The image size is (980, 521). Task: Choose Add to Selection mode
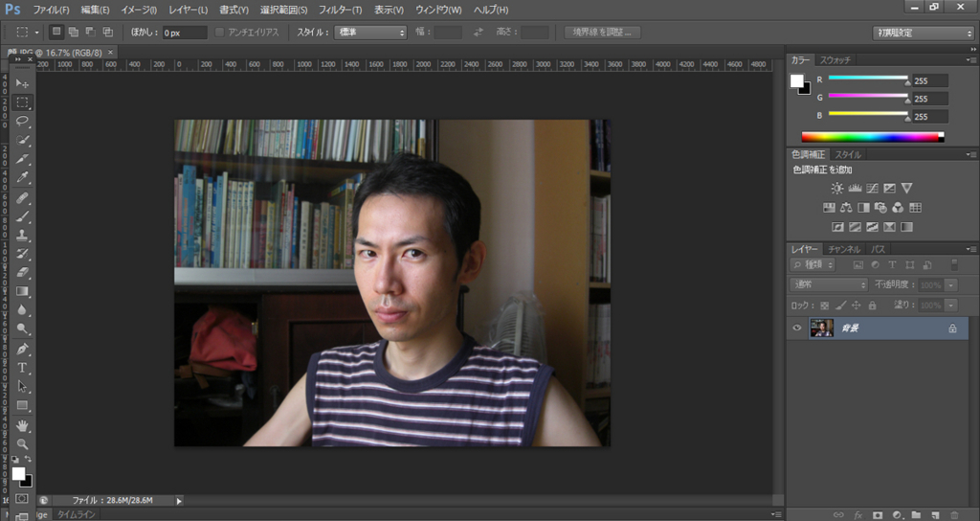tap(73, 32)
